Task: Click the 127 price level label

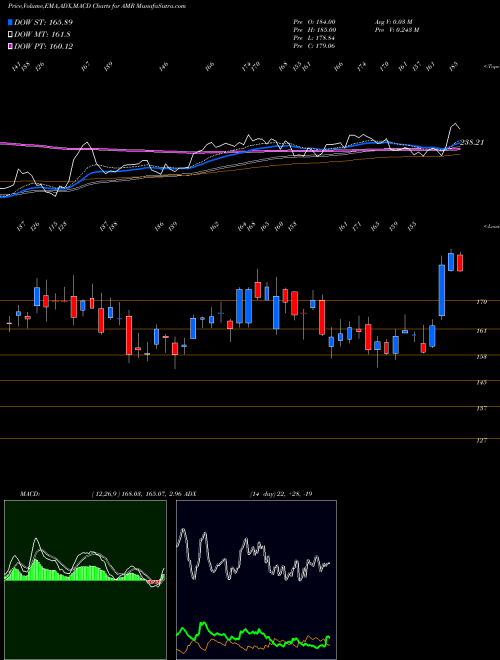Action: click(482, 440)
